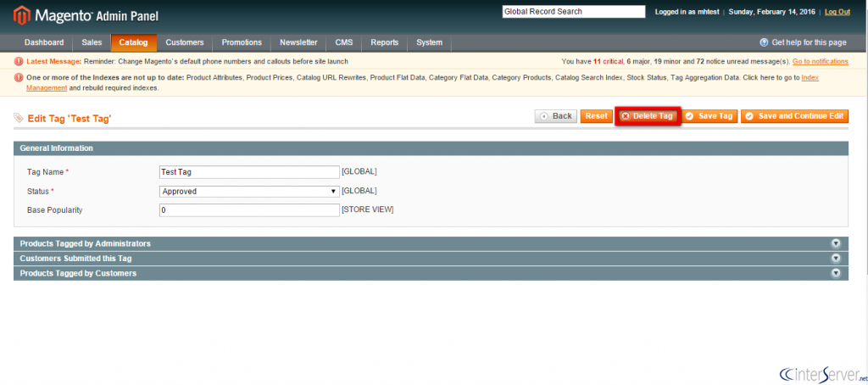Click the Delete Tag button

[647, 116]
